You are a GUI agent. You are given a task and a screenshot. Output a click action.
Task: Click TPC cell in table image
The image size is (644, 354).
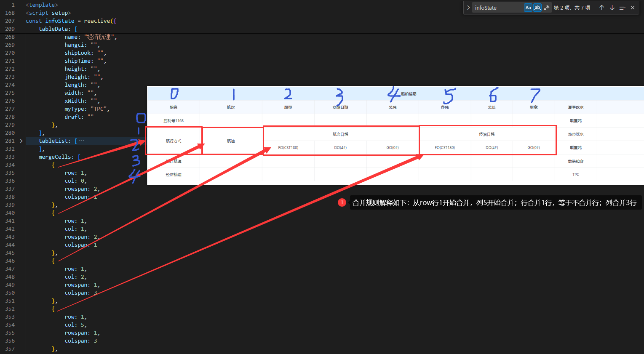pyautogui.click(x=576, y=175)
